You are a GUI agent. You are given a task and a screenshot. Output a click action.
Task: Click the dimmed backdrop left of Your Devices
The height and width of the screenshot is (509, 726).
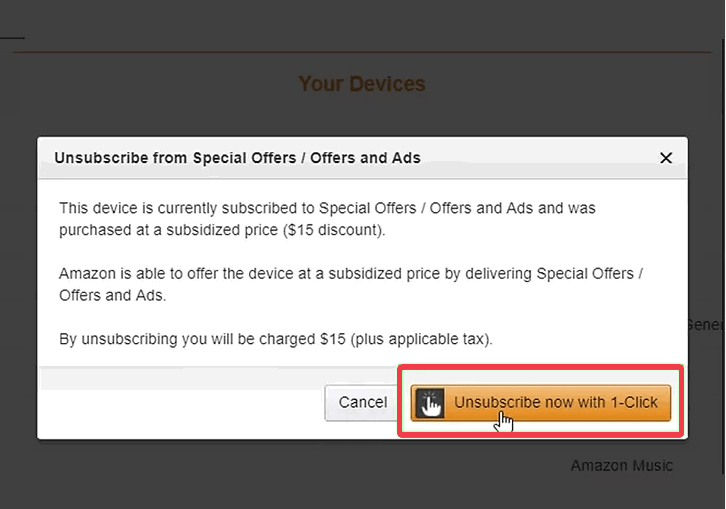[x=150, y=84]
